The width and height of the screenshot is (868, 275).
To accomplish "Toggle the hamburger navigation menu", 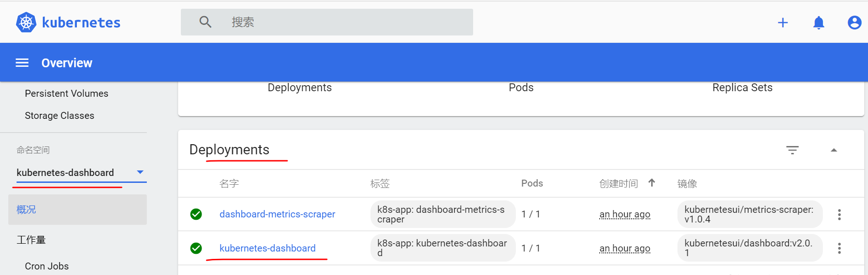I will click(22, 63).
